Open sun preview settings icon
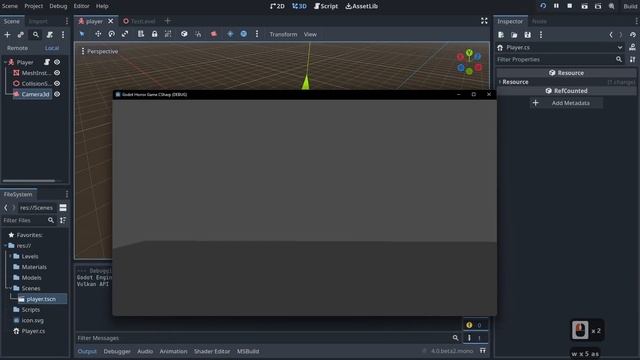Viewport: 640px width, 360px height. (230, 34)
